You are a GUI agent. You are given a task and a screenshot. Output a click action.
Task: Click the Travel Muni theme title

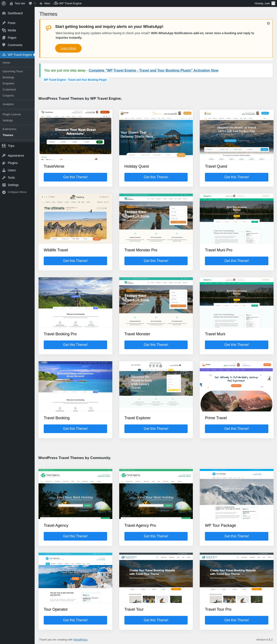(x=215, y=334)
